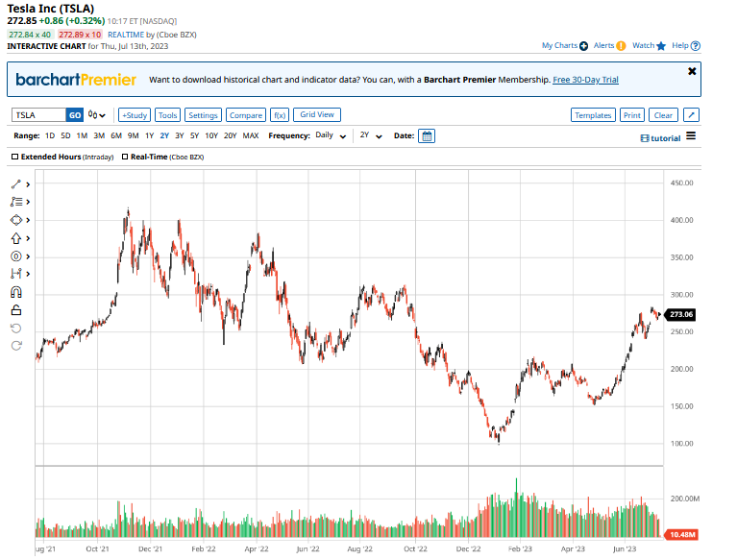Click the TSLA symbol input field

38,115
